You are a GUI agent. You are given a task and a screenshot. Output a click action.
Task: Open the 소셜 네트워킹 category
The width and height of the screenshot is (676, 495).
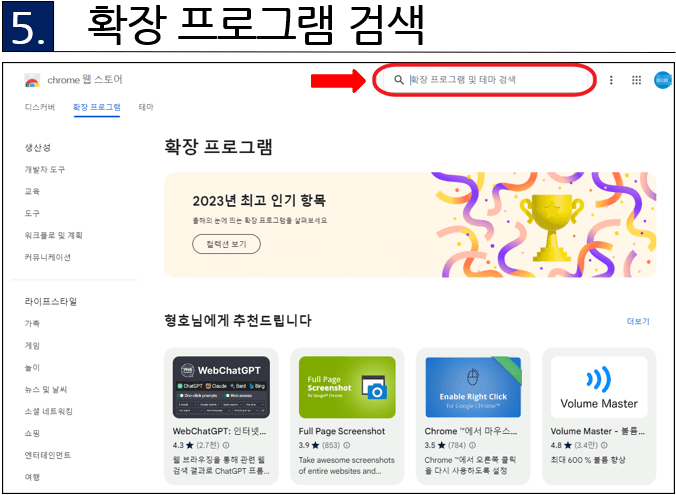(49, 411)
